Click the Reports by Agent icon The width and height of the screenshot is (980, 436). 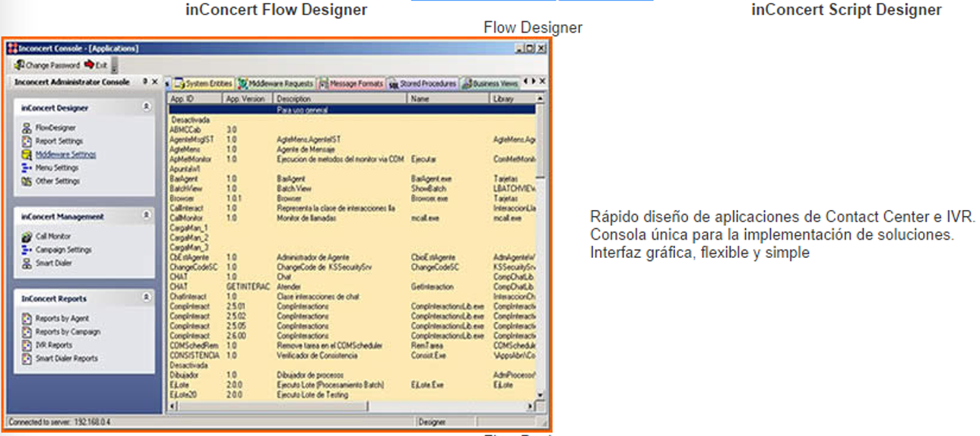pyautogui.click(x=27, y=319)
